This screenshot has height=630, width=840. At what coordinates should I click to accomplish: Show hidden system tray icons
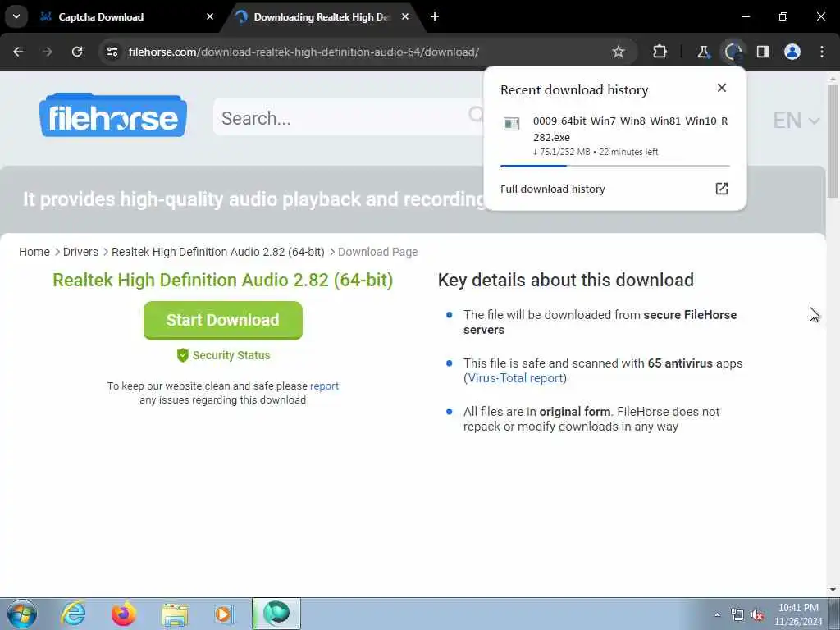tap(717, 615)
